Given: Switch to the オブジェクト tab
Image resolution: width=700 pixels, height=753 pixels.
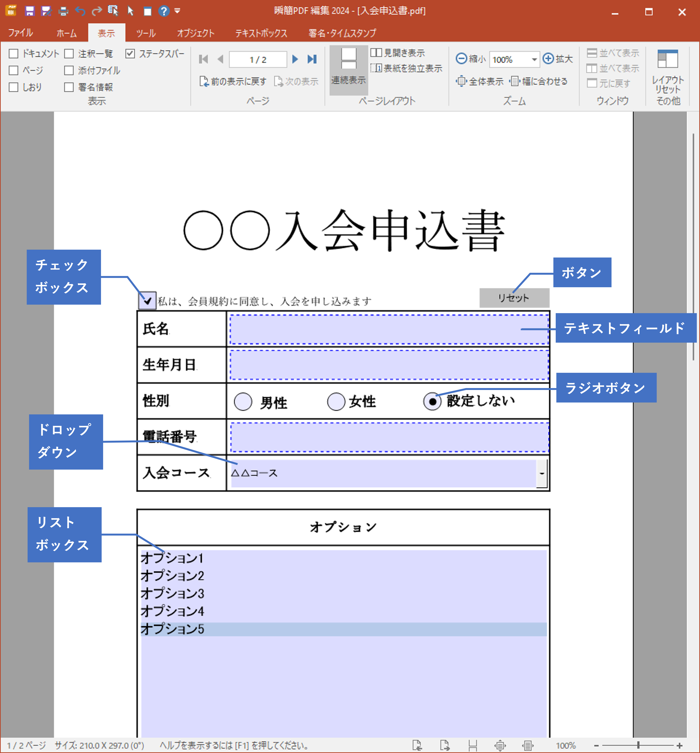Looking at the screenshot, I should pyautogui.click(x=195, y=33).
